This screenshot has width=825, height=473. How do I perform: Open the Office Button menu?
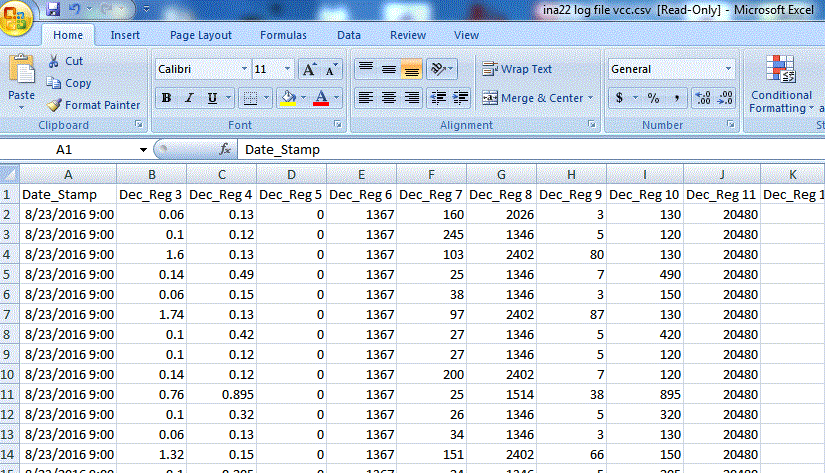pyautogui.click(x=16, y=18)
